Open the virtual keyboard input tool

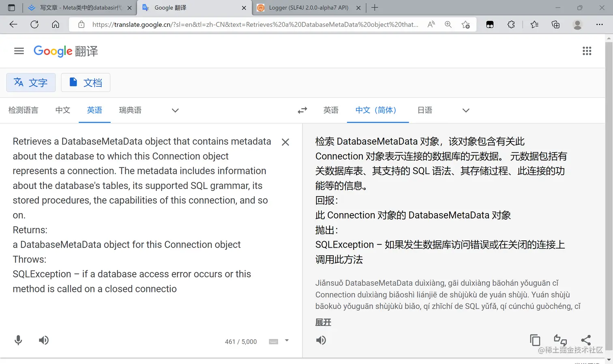coord(274,342)
